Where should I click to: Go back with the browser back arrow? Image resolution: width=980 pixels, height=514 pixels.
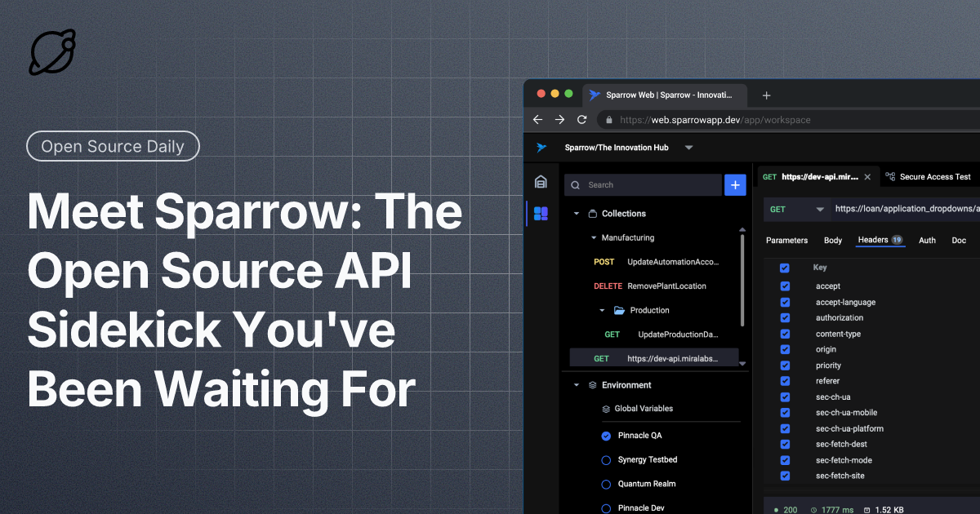[537, 119]
